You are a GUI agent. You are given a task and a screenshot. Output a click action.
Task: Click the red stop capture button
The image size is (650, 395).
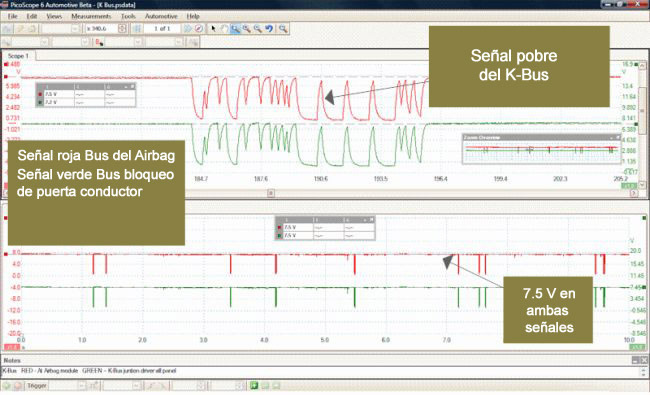pos(17,385)
